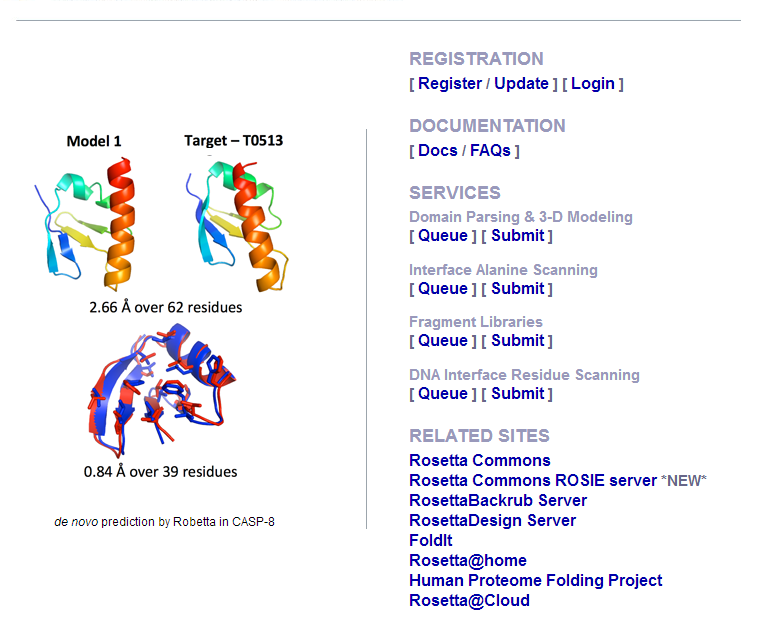Screen dimensions: 766x634
Task: Submit a DNA Interface Residue Scanning job
Action: tap(517, 394)
